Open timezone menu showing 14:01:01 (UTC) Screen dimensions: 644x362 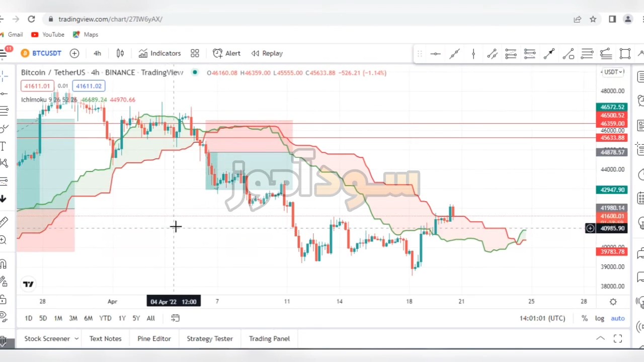click(542, 318)
